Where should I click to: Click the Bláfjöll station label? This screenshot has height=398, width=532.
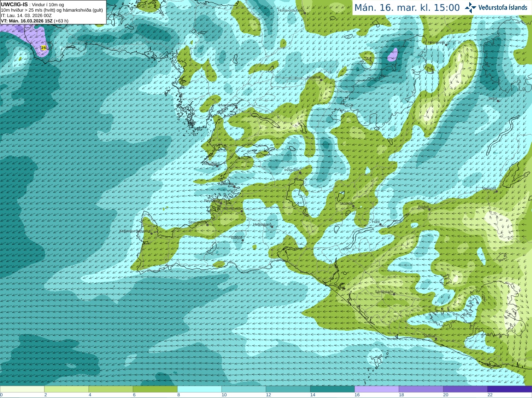236,238
